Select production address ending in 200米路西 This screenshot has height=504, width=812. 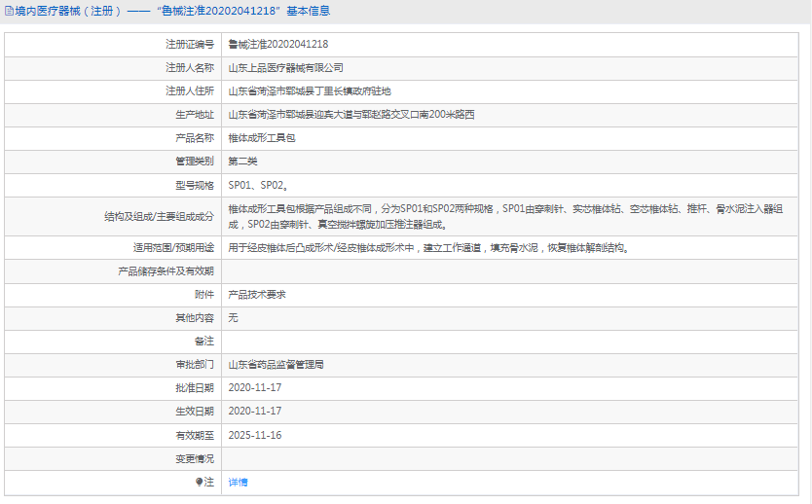[351, 115]
